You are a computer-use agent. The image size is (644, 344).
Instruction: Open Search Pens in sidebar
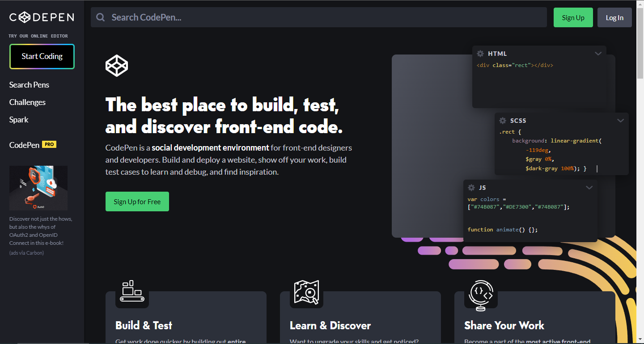[x=29, y=85]
